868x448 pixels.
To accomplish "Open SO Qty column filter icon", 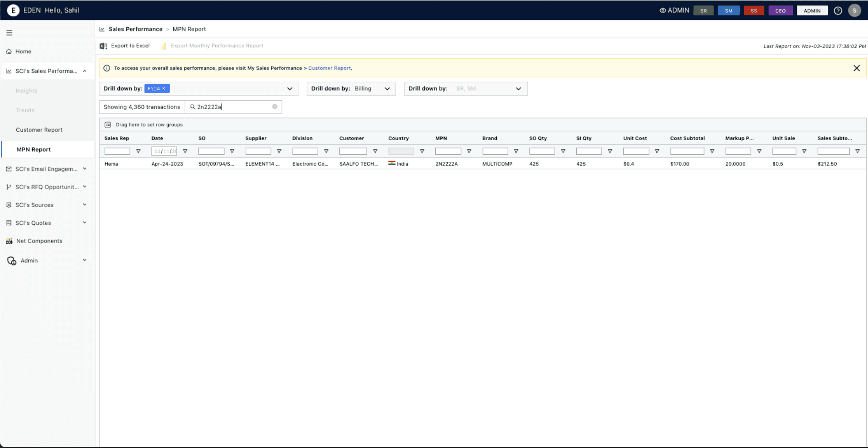I will 563,151.
